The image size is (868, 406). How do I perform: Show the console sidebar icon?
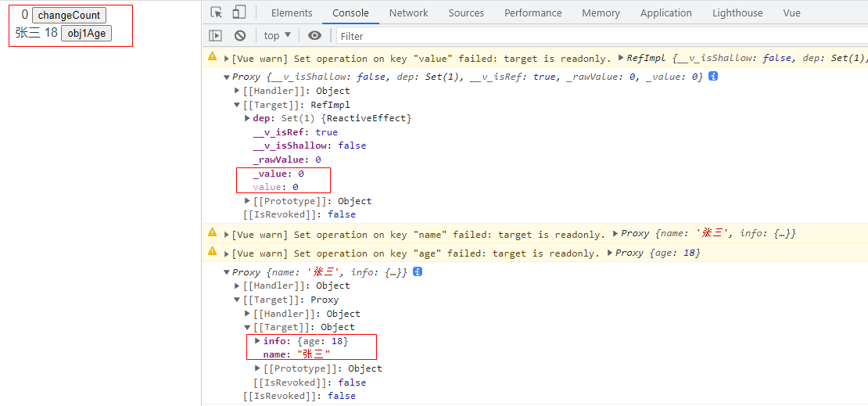pyautogui.click(x=215, y=36)
